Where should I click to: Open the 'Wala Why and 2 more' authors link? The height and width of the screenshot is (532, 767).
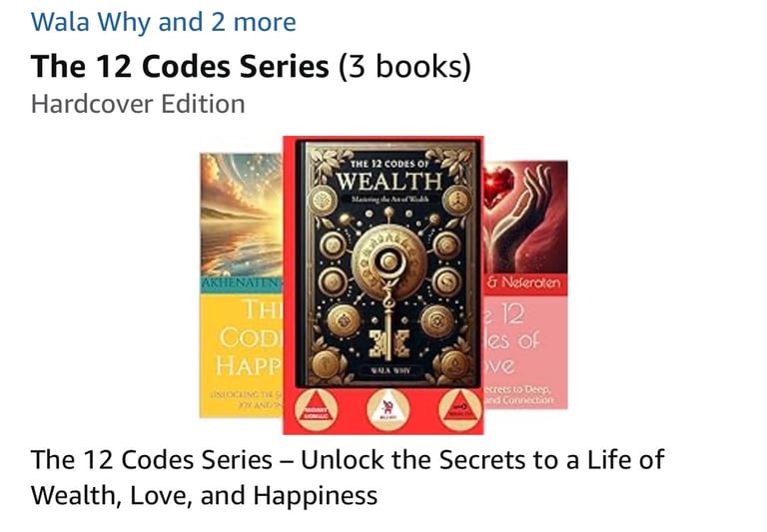coord(164,23)
